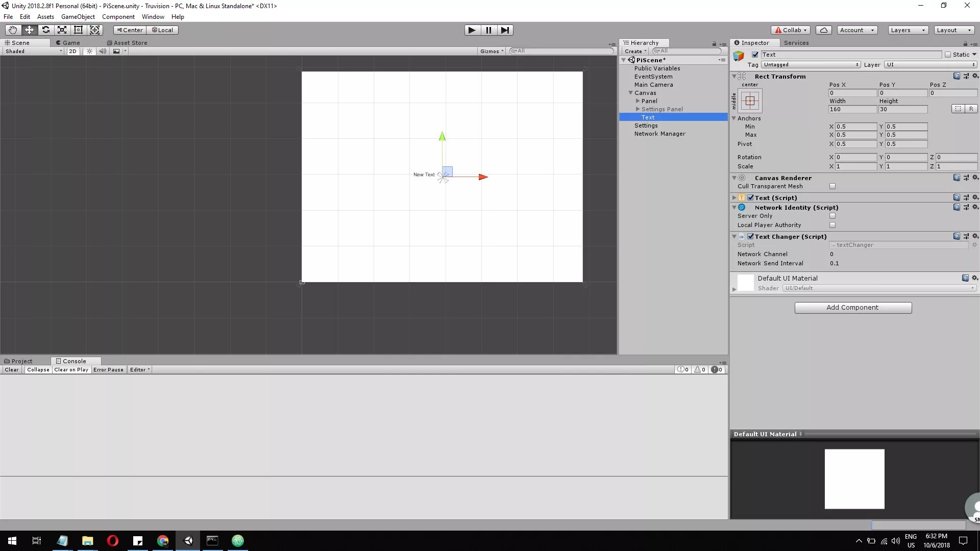Toggle Local handle rotation button

coord(163,30)
